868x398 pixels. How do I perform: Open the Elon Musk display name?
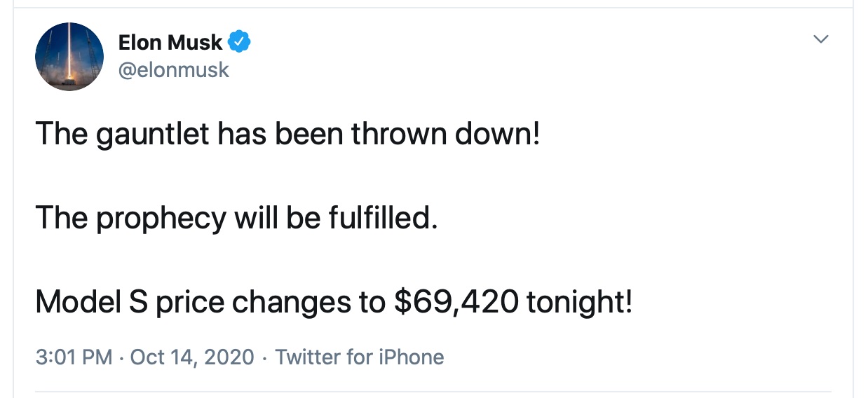[170, 43]
